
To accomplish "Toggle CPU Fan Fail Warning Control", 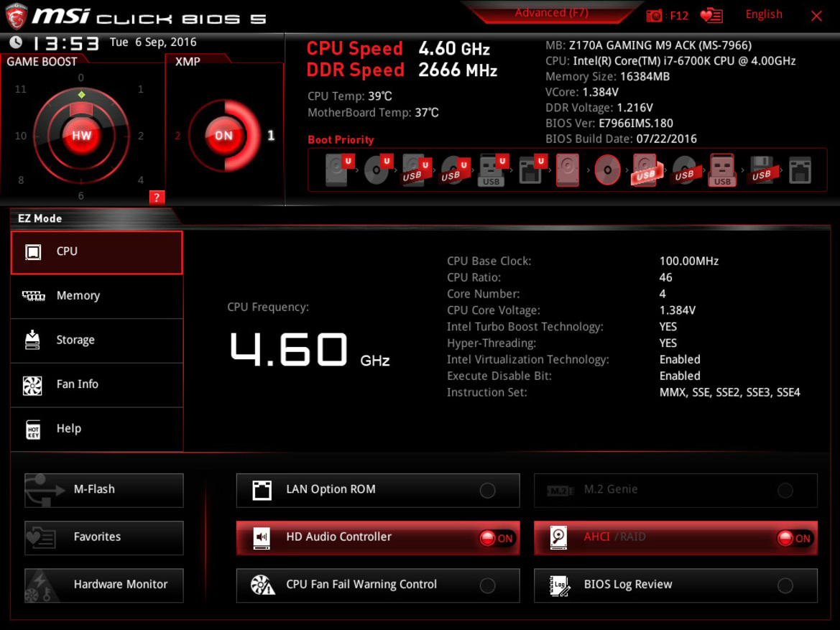I will (x=378, y=585).
